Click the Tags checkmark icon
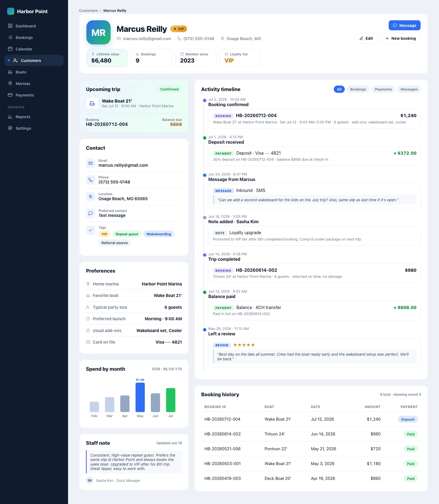 click(x=91, y=230)
